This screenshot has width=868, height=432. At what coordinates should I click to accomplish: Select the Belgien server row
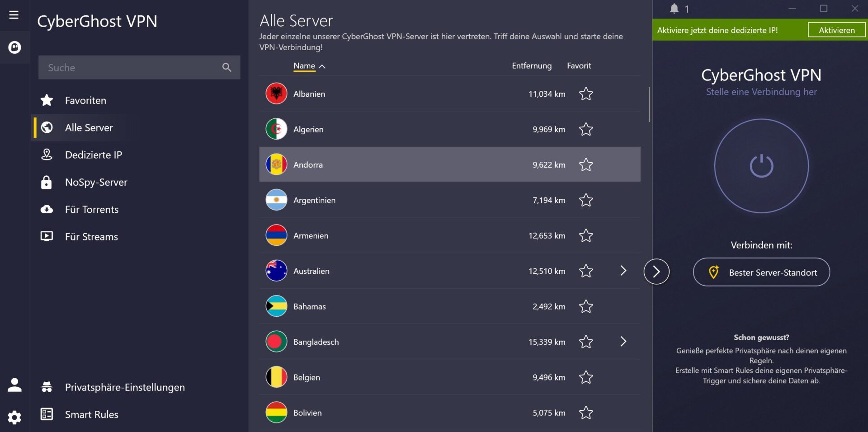[x=450, y=377]
